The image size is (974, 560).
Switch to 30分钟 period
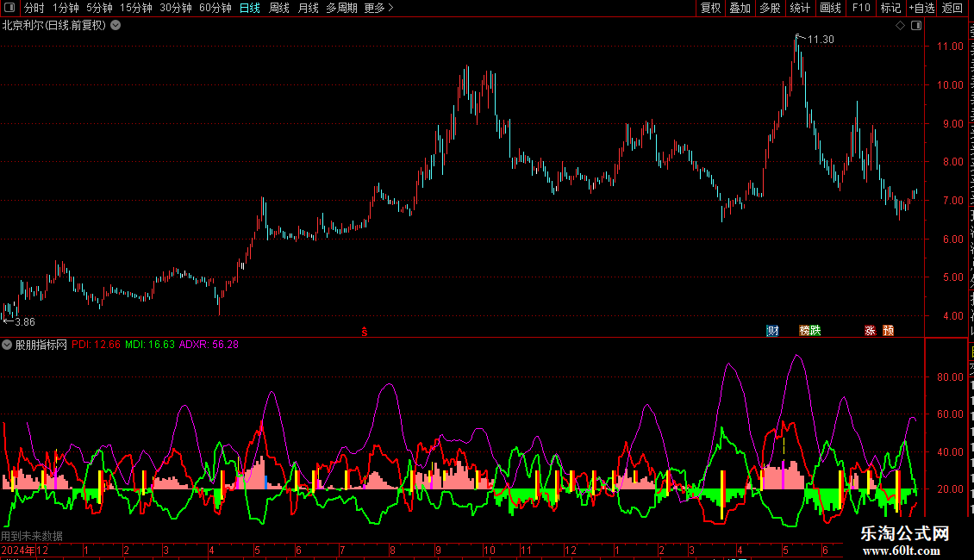176,8
